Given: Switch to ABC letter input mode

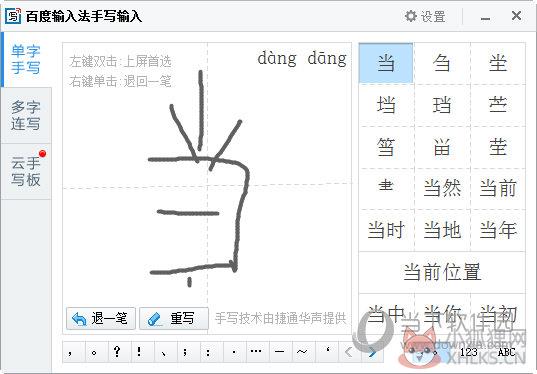Looking at the screenshot, I should pyautogui.click(x=507, y=352).
